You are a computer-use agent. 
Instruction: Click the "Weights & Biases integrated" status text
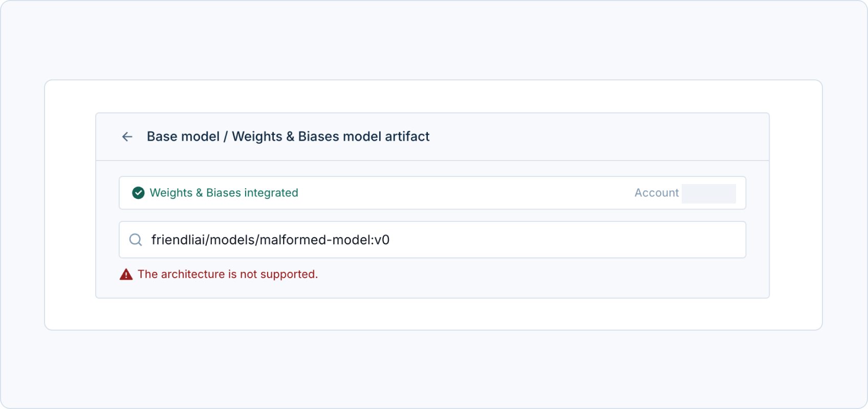[224, 193]
